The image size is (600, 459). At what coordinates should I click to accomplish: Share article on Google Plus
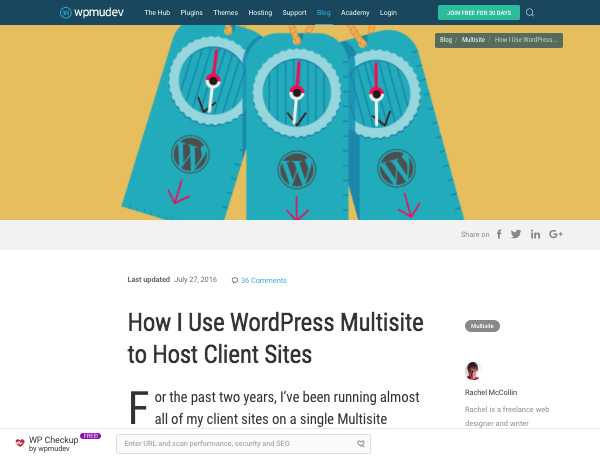pos(556,234)
